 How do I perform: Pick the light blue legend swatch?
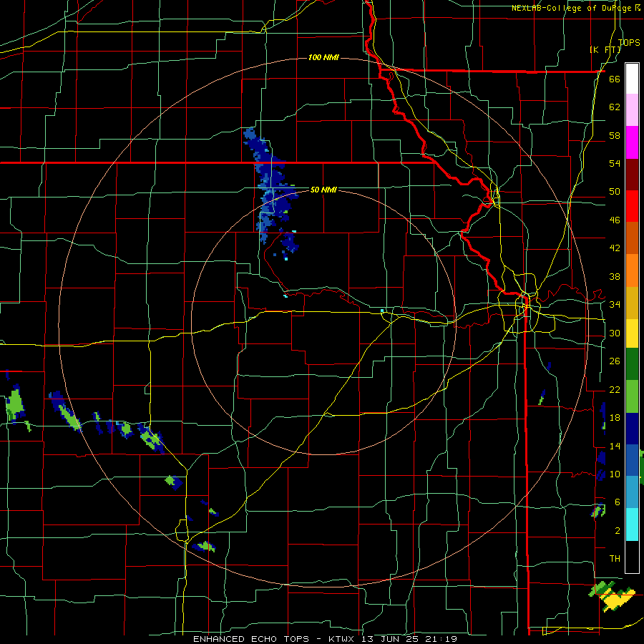point(632,492)
